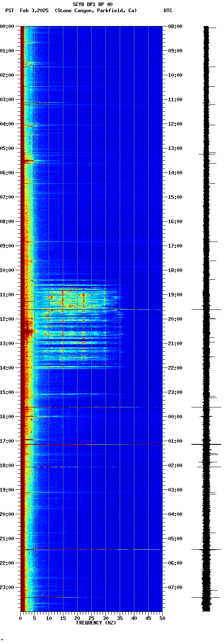The width and height of the screenshot is (224, 644).
Task: Click the 14:00 UTC time label
Action: click(175, 173)
